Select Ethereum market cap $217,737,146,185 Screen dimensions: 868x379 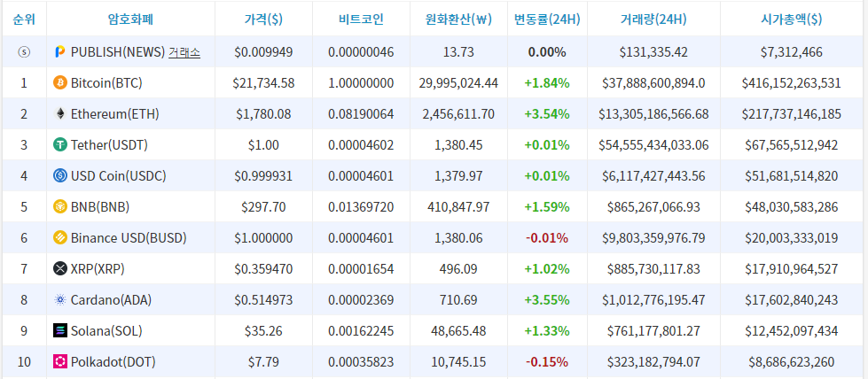coord(792,114)
